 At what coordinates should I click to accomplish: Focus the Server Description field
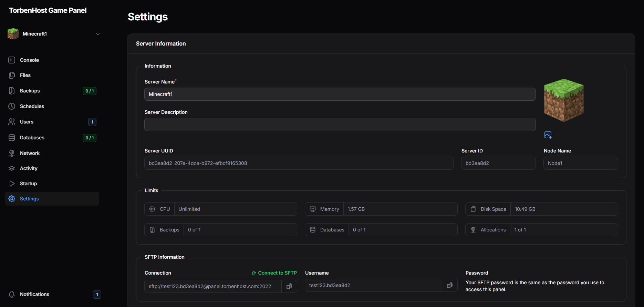[340, 125]
